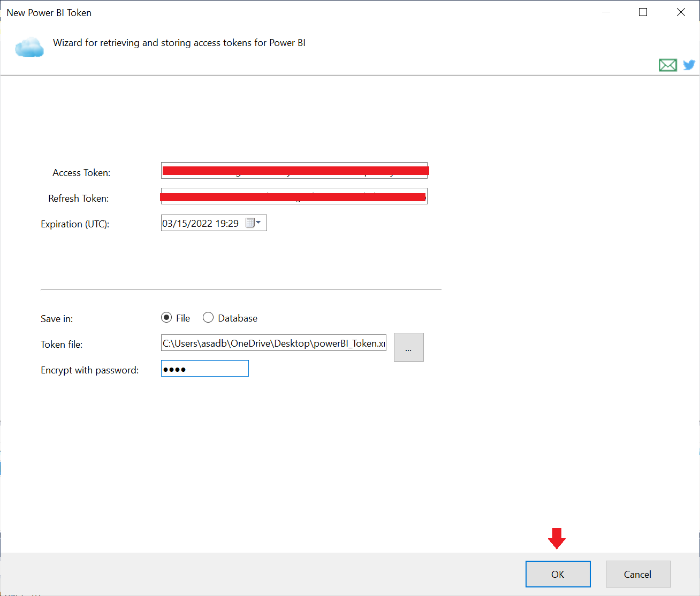Click the 'Refresh Token:' label

click(79, 198)
